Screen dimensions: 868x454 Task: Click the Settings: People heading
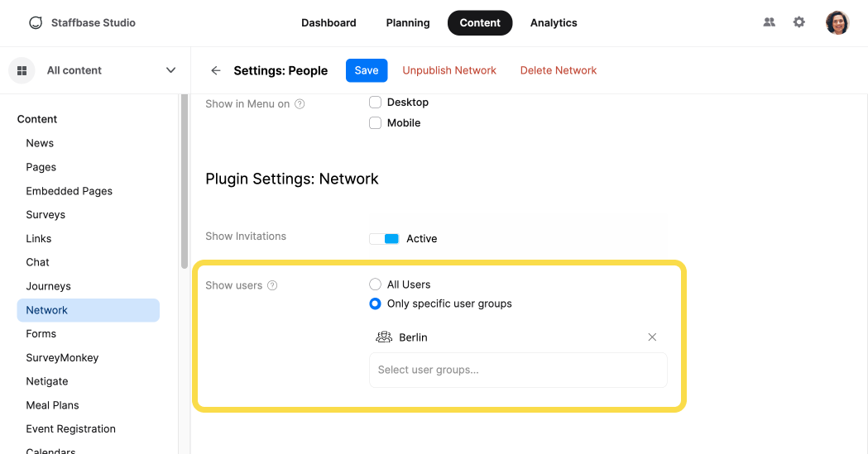click(281, 71)
